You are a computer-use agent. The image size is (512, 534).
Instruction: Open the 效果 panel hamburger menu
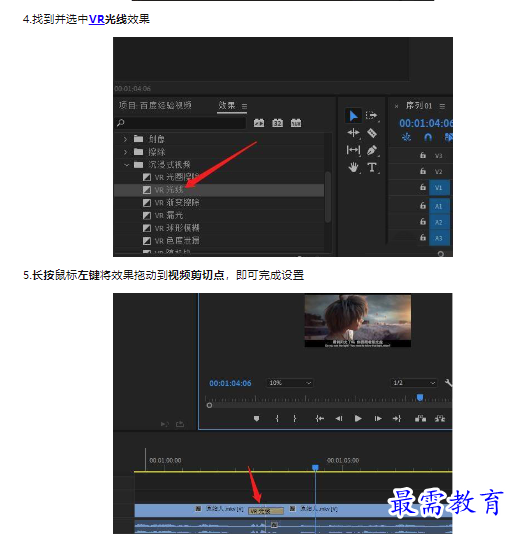coord(244,106)
